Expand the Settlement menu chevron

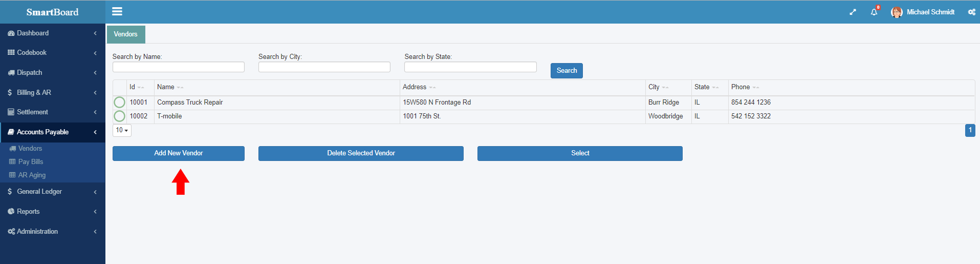(x=95, y=112)
